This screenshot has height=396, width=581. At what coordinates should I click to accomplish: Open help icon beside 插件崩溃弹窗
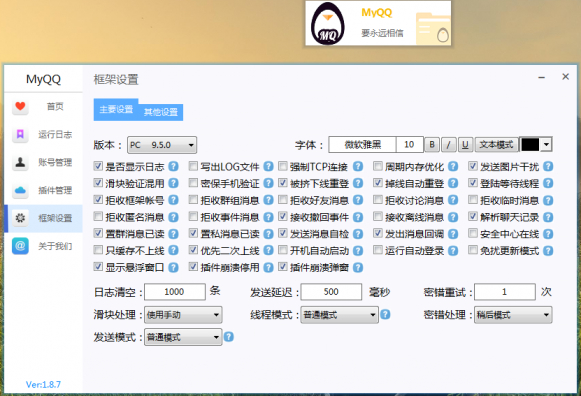[358, 267]
